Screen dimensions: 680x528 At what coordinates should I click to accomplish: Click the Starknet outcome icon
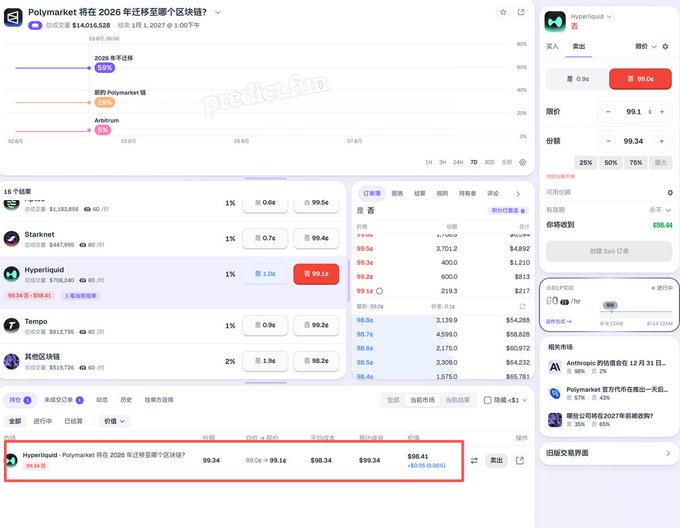pos(12,238)
